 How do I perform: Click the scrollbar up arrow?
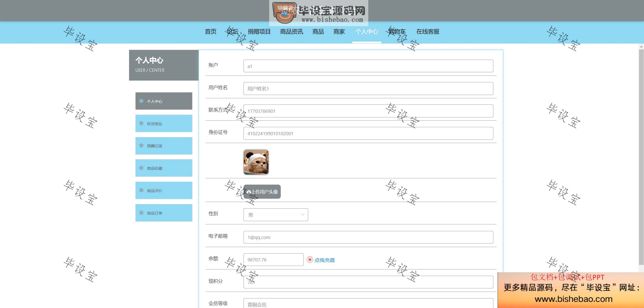click(x=641, y=47)
